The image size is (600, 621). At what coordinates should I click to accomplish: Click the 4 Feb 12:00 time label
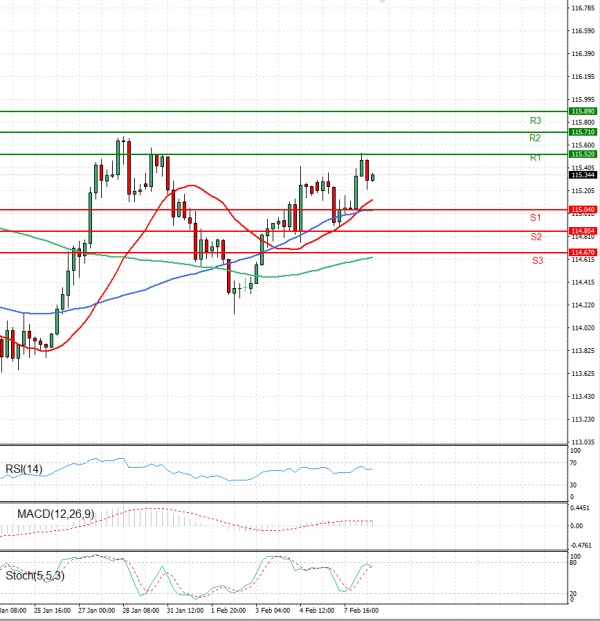317,610
